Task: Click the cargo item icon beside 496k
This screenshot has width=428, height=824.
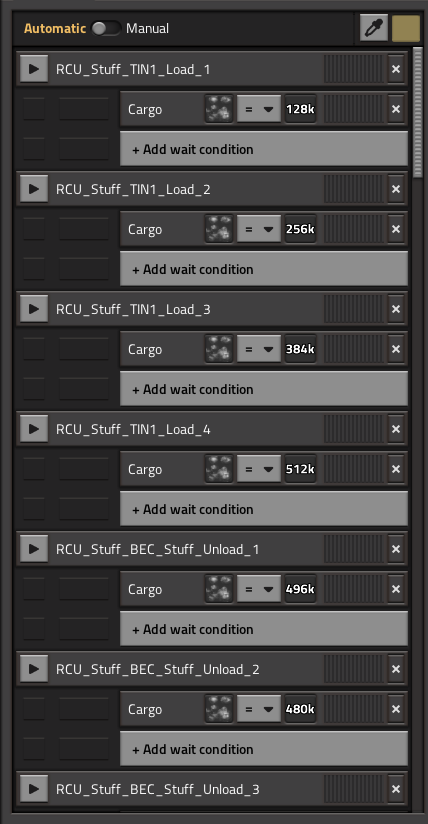Action: [219, 589]
